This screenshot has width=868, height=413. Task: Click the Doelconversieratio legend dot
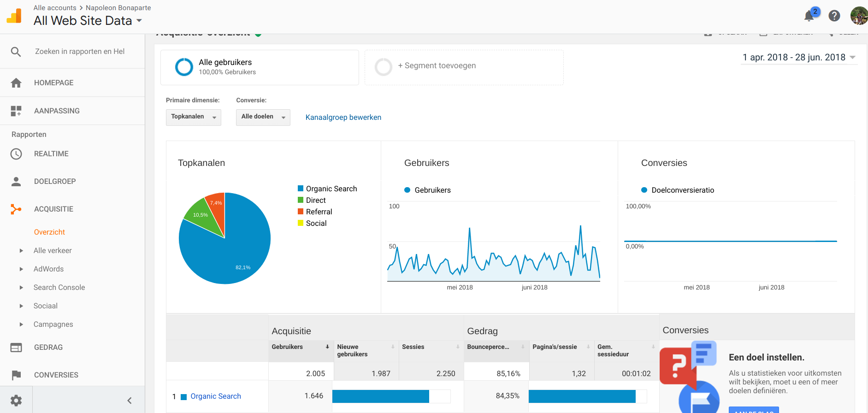(644, 190)
